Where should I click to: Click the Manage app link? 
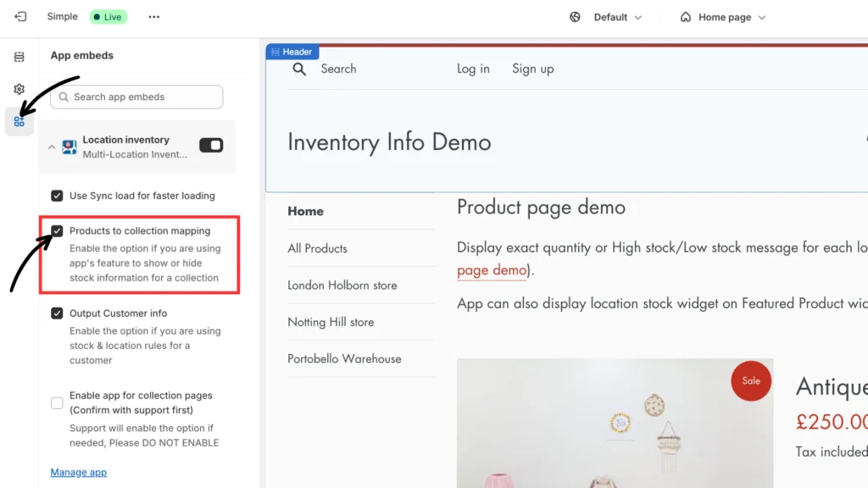78,472
